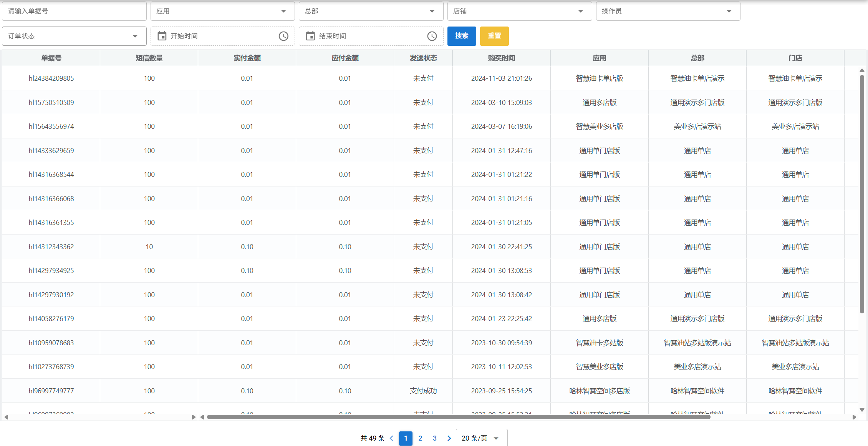Go to next page arrow
Image resolution: width=868 pixels, height=446 pixels.
click(449, 438)
